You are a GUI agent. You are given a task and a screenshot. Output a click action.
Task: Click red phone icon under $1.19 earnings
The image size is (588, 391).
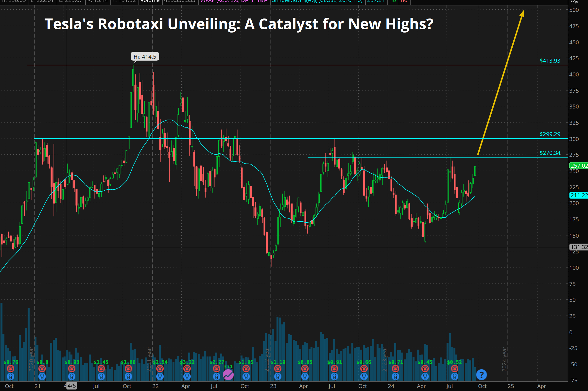[278, 368]
